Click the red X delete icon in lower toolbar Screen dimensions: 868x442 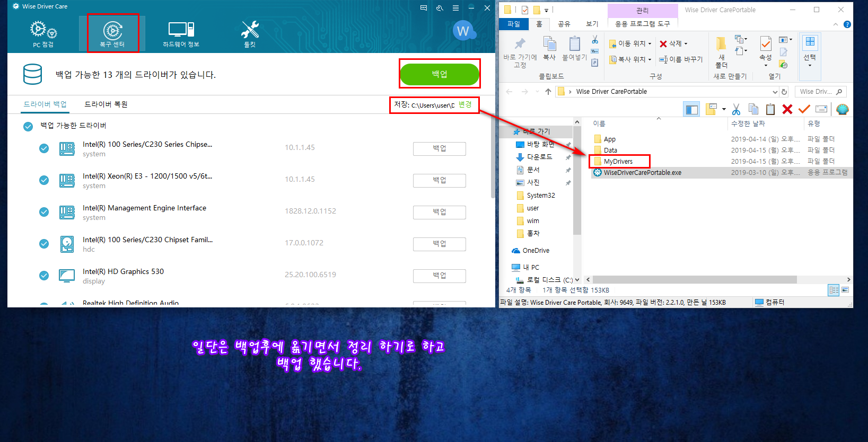pyautogui.click(x=787, y=109)
